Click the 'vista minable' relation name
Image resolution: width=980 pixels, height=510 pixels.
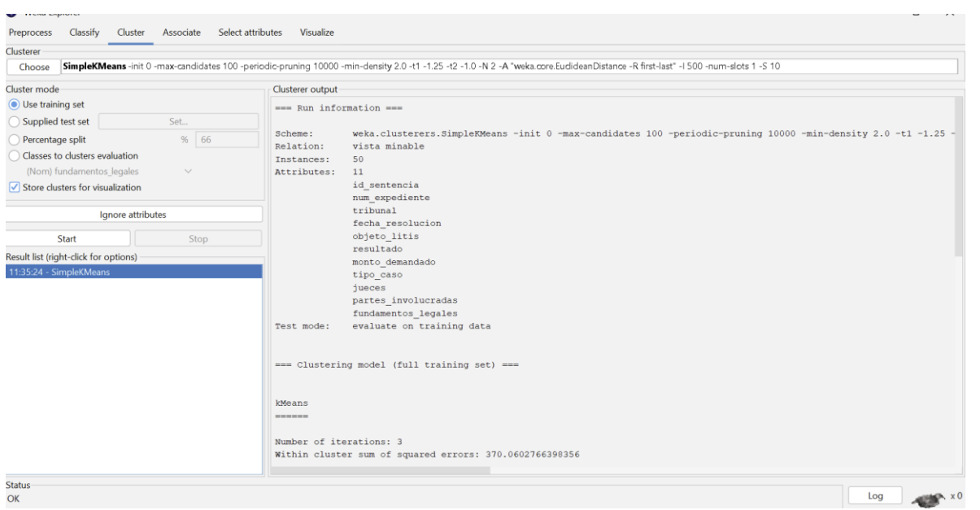[388, 146]
